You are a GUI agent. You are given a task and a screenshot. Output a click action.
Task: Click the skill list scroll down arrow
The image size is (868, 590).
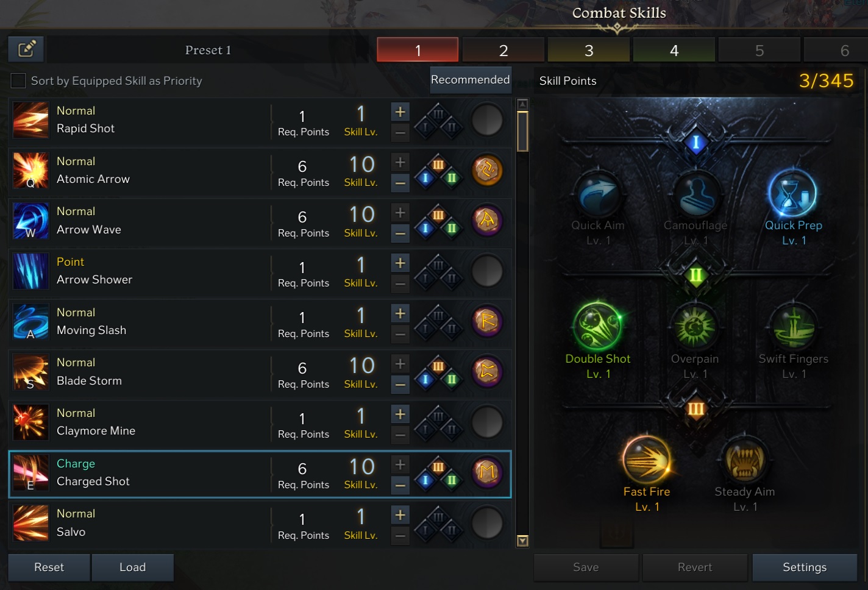pyautogui.click(x=522, y=541)
